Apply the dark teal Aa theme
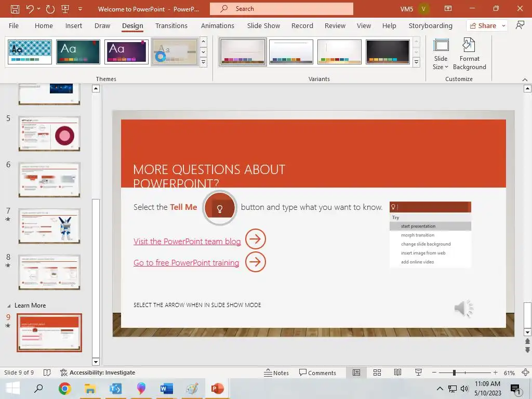532x399 pixels. pos(78,52)
